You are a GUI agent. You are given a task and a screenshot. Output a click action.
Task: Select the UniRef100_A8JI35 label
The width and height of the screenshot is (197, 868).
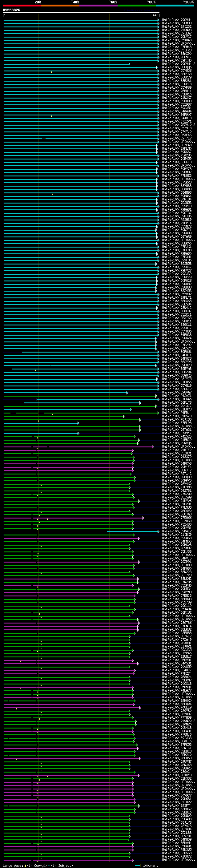(x=177, y=419)
